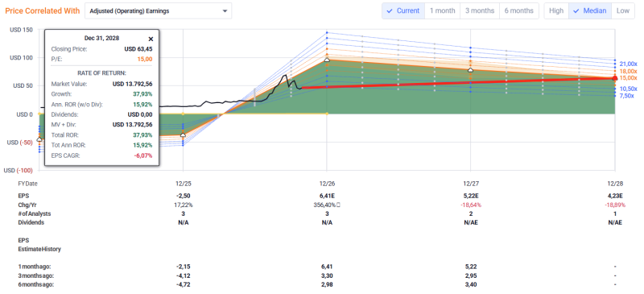The image size is (644, 294).
Task: Click the 12/26 fiscal year date label
Action: coord(327,184)
